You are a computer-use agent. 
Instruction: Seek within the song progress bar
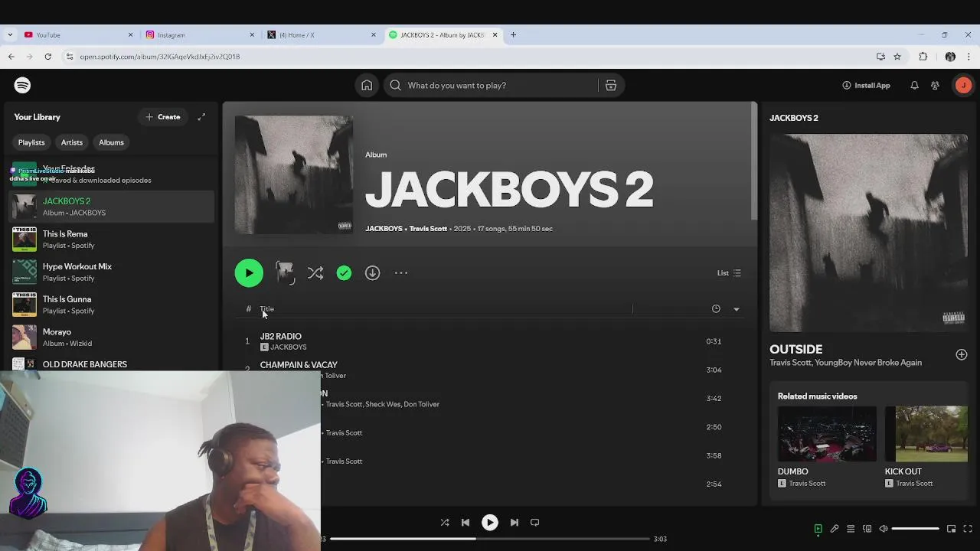click(x=490, y=539)
